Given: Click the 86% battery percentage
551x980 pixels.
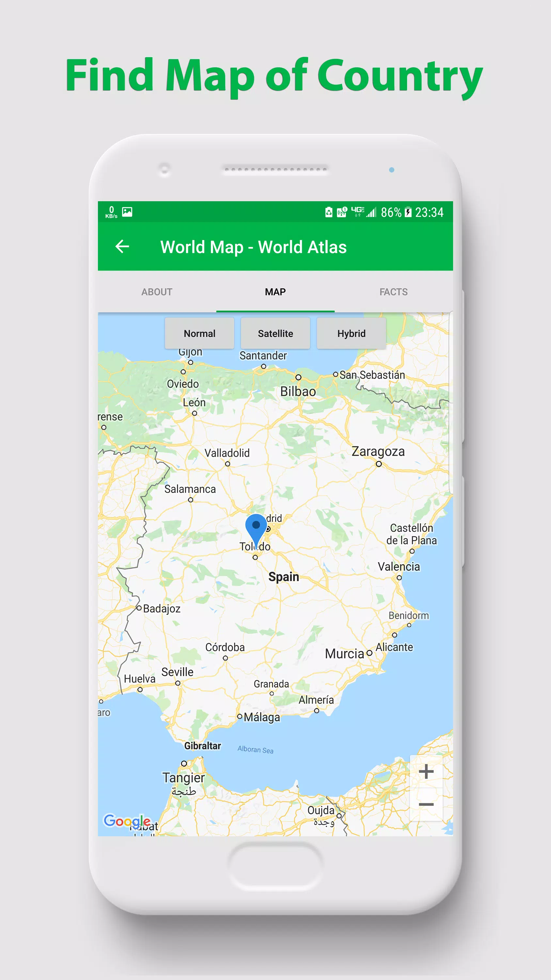Looking at the screenshot, I should pyautogui.click(x=391, y=212).
